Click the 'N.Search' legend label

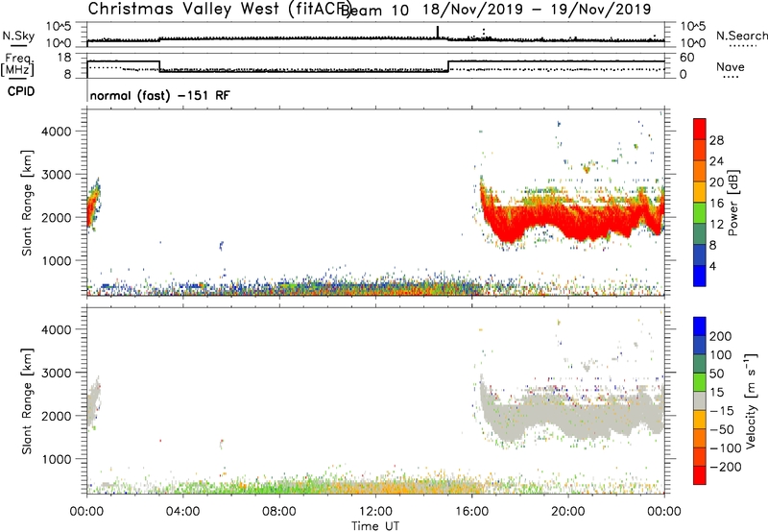pos(741,36)
